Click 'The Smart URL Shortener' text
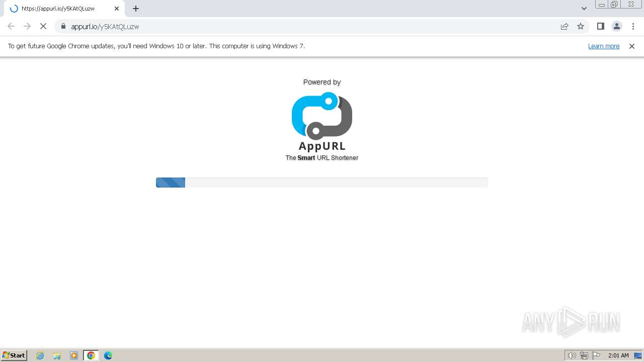644x362 pixels. (322, 158)
